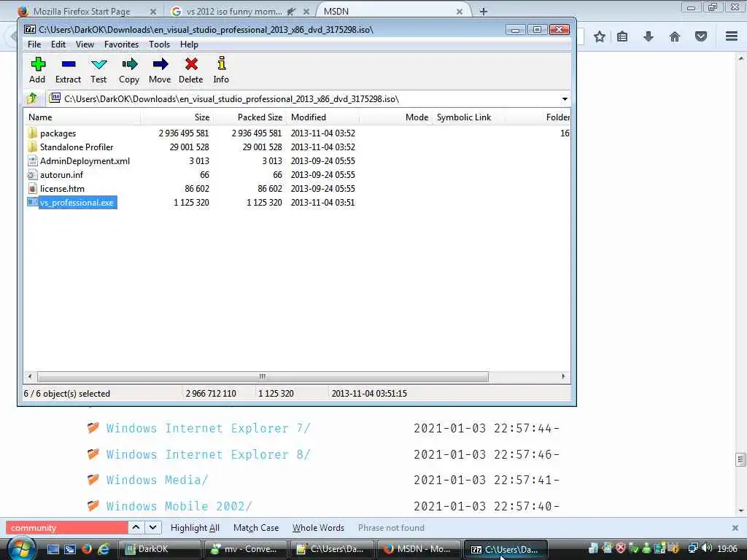Click Firefox home icon
Screen dimensions: 747x560
675,36
